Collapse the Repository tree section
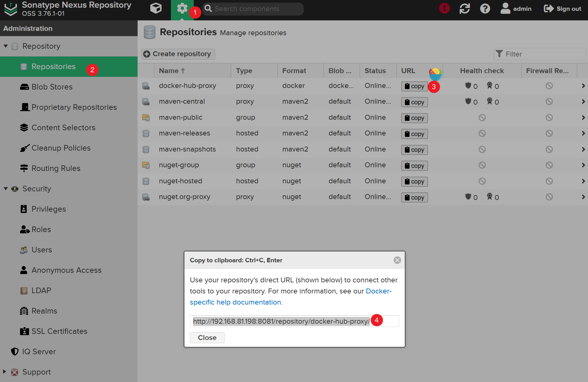 (x=6, y=46)
